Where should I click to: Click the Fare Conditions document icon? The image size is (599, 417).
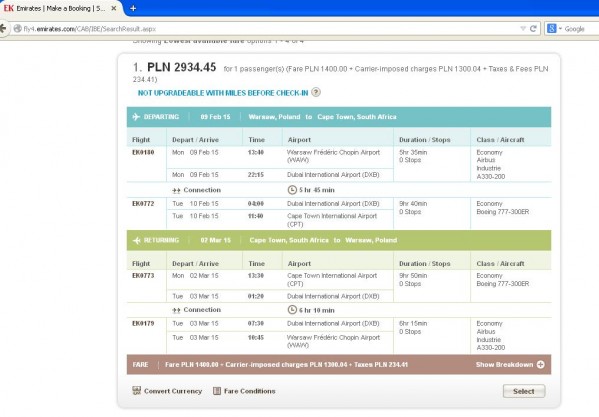[217, 391]
